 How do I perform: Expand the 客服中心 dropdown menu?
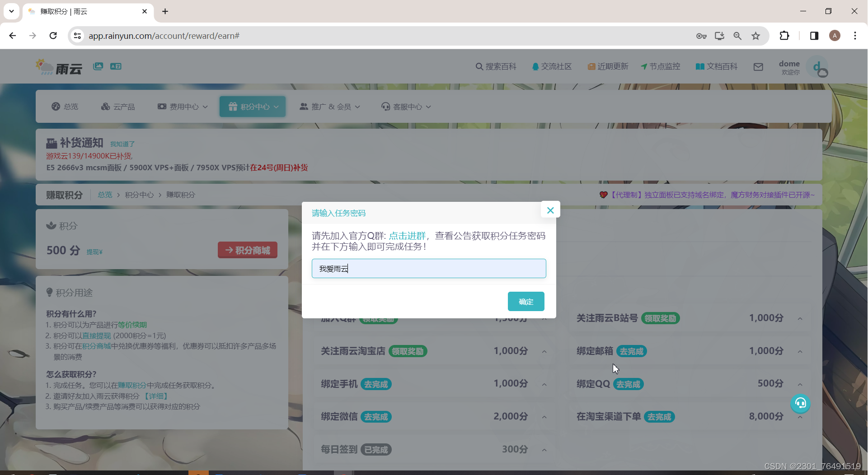(x=406, y=107)
